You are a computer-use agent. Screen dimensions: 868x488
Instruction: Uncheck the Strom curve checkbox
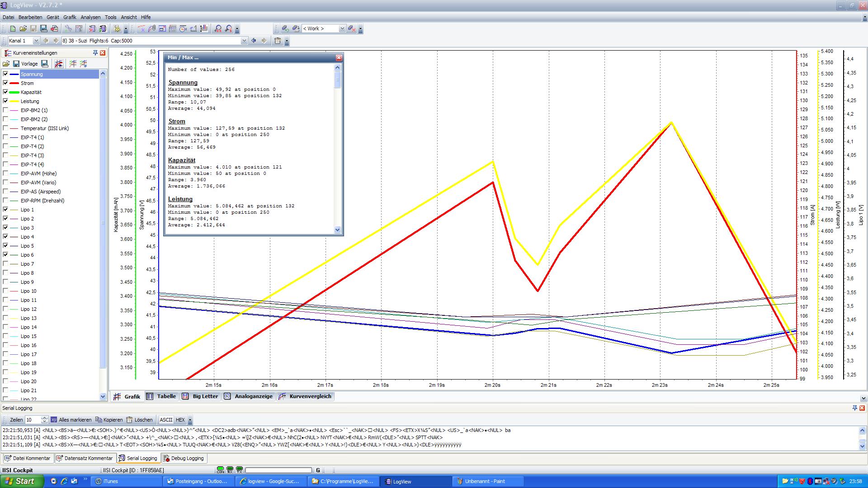5,83
